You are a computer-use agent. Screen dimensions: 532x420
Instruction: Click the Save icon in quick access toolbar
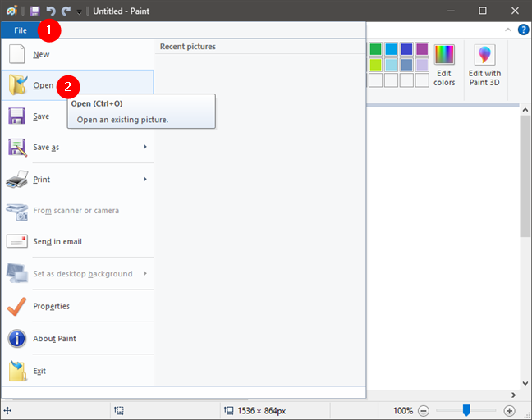[x=34, y=11]
